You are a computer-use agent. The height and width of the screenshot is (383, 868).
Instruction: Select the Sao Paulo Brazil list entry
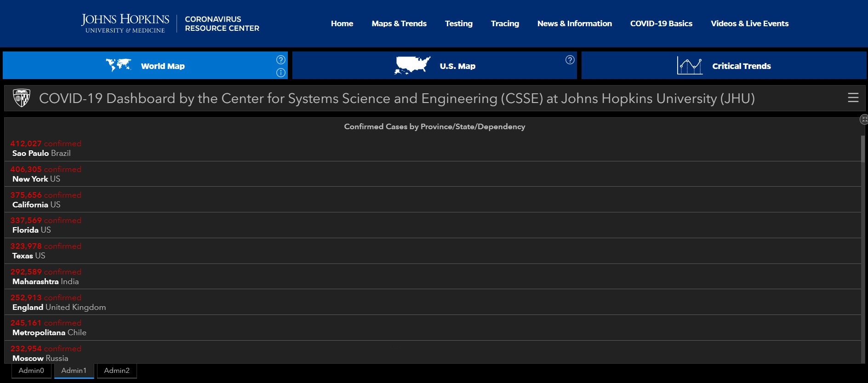coord(41,149)
